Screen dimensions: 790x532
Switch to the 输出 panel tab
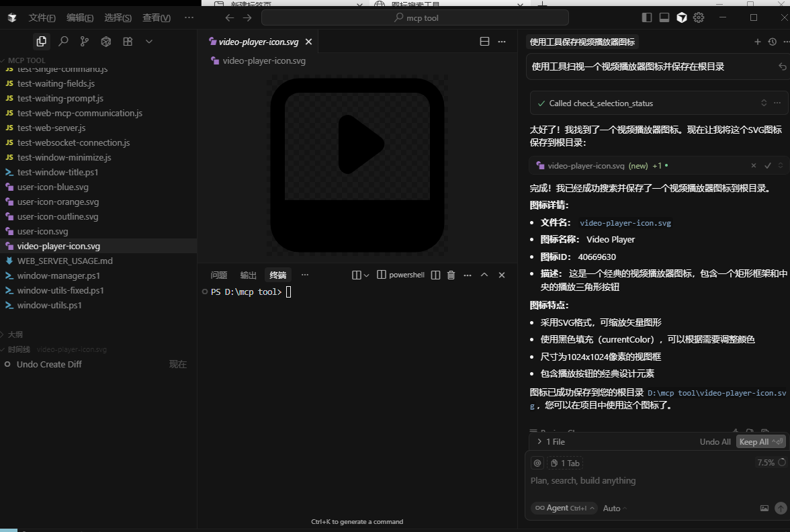click(249, 275)
